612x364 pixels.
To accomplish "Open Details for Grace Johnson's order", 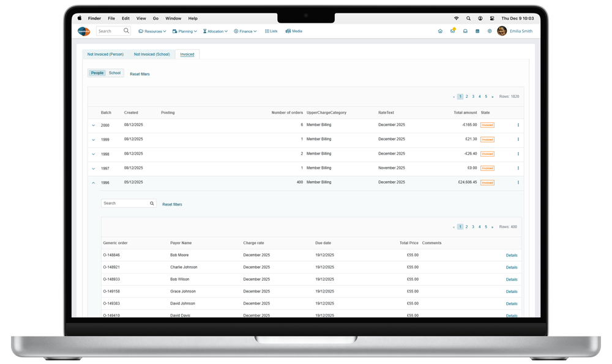I will 512,292.
